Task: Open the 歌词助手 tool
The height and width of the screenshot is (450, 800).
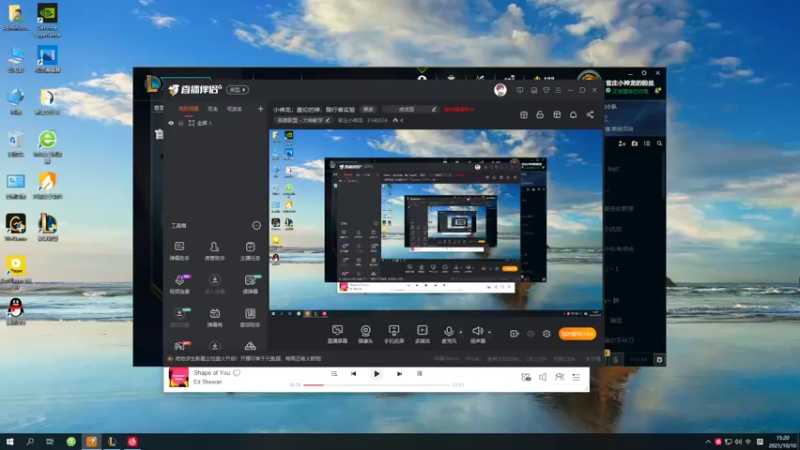Action: pos(250,317)
